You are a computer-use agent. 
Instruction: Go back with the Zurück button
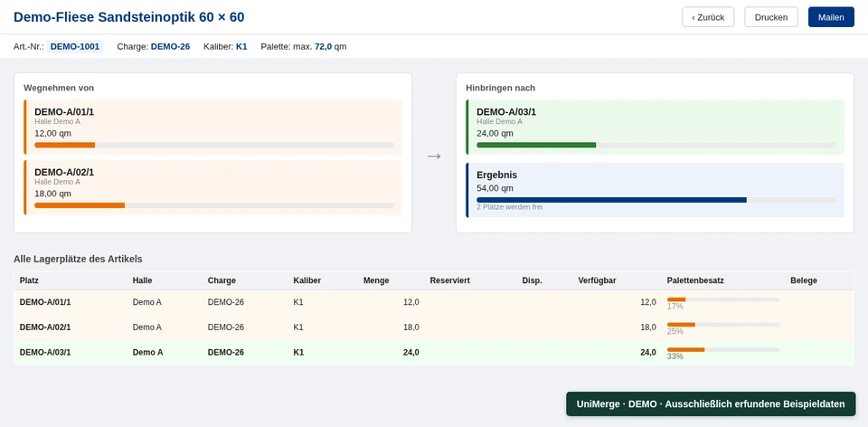(708, 17)
